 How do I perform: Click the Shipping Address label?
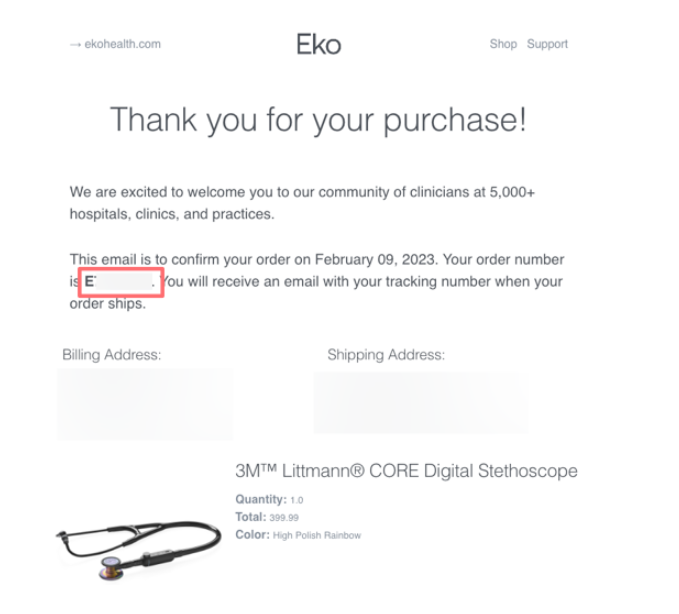click(386, 355)
